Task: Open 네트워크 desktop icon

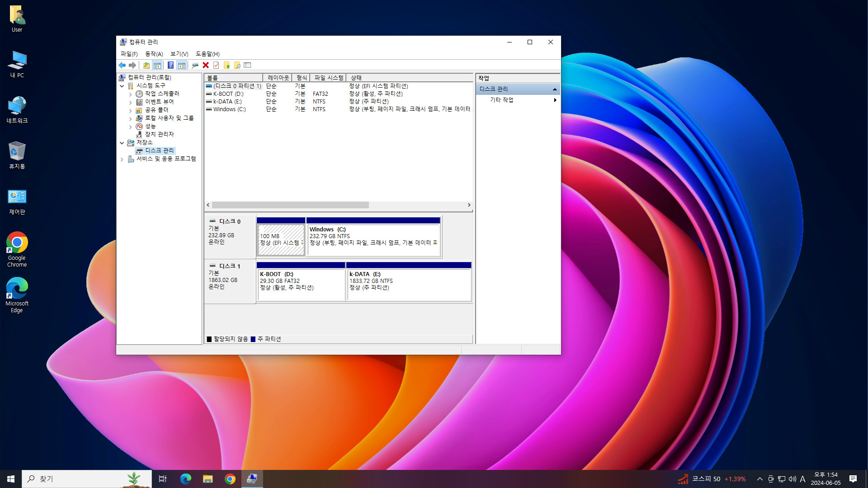Action: point(17,110)
